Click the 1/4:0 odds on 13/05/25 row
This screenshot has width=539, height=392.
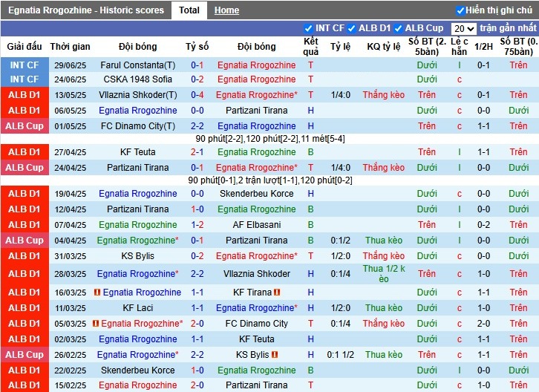point(341,95)
